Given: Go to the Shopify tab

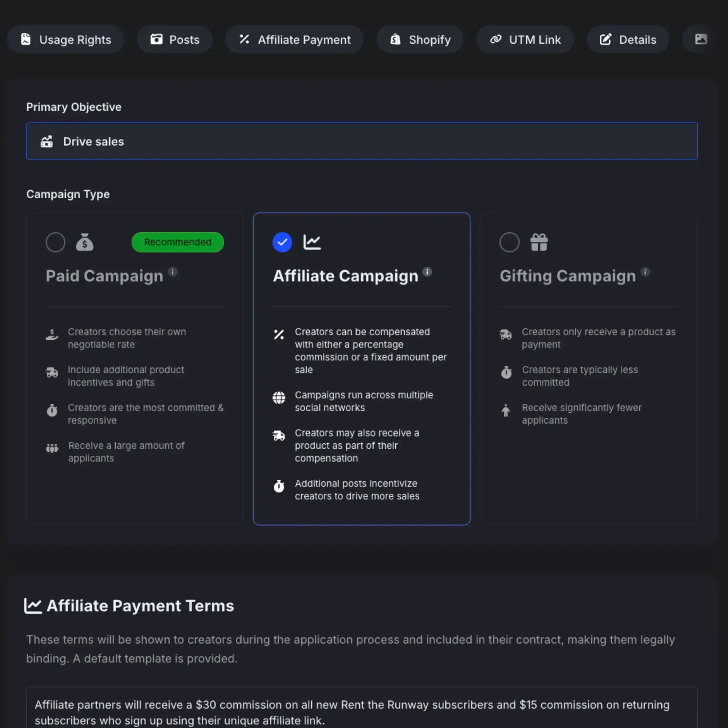Looking at the screenshot, I should pyautogui.click(x=420, y=40).
